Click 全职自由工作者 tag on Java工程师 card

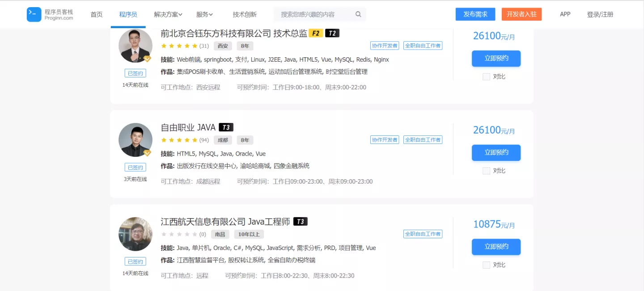tap(423, 234)
